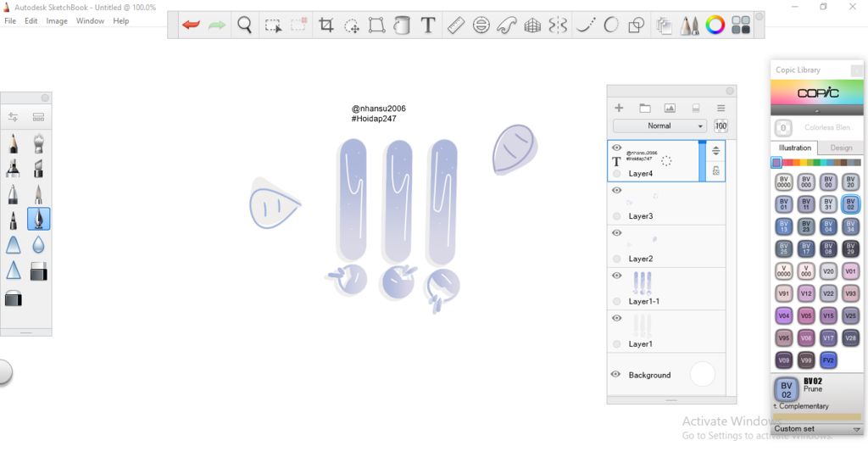The height and width of the screenshot is (463, 868).
Task: Hide Layer1-1 using its eye icon
Action: [x=617, y=276]
